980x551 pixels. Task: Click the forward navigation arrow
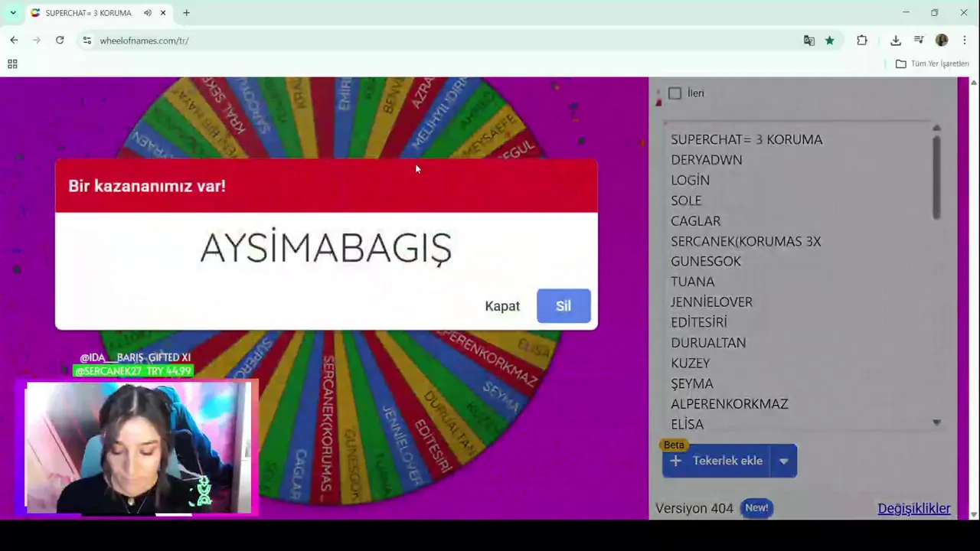point(37,40)
